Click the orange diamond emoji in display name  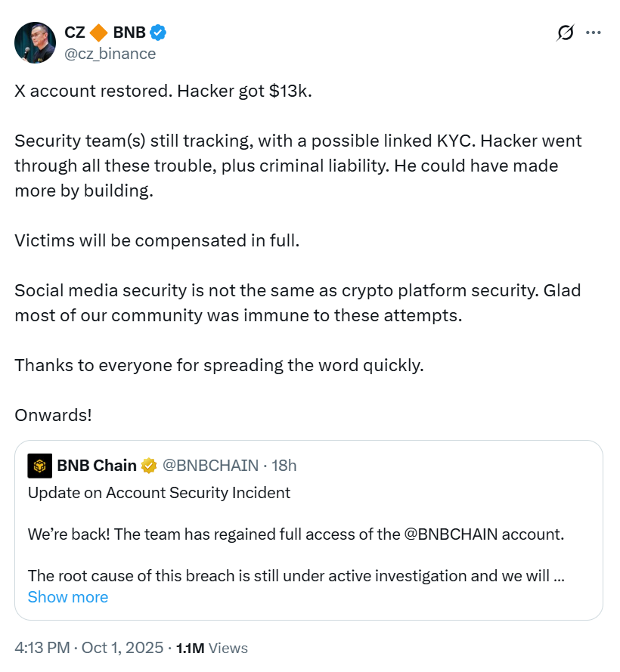pyautogui.click(x=98, y=33)
